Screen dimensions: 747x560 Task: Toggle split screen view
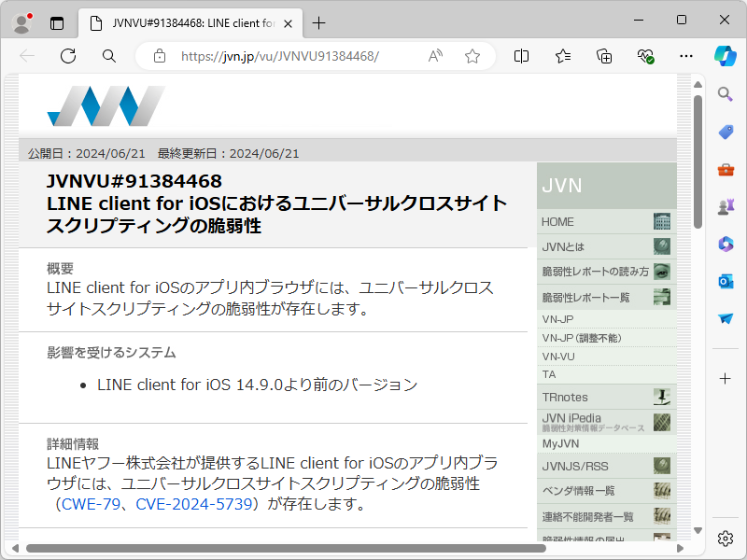520,56
